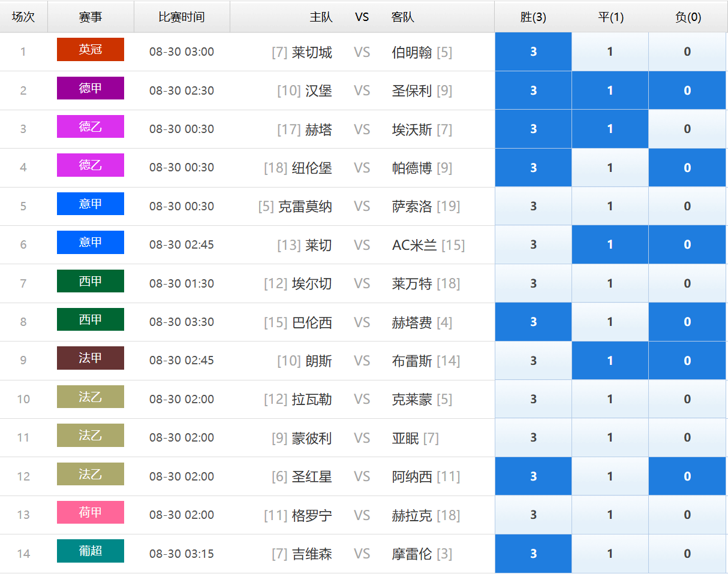Toggle loss (0) for 纽伦堡 vs 帕德博
Viewport: 728px width, 574px height.
687,168
